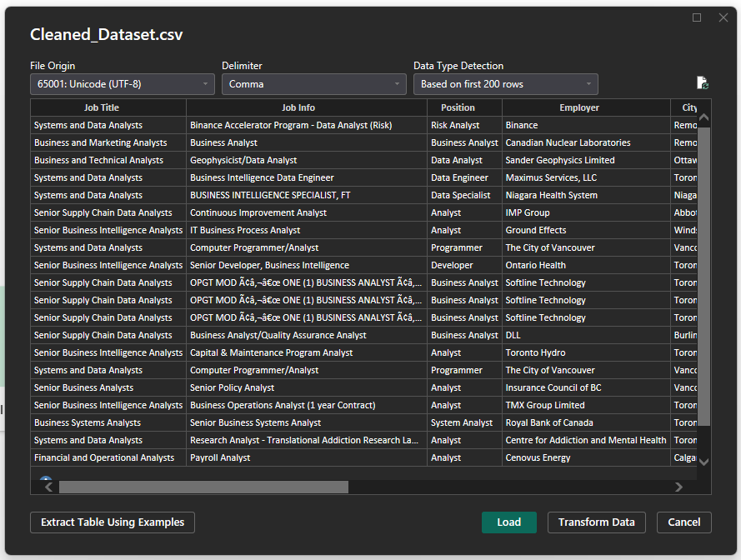Click the refresh preview file icon

click(x=703, y=83)
